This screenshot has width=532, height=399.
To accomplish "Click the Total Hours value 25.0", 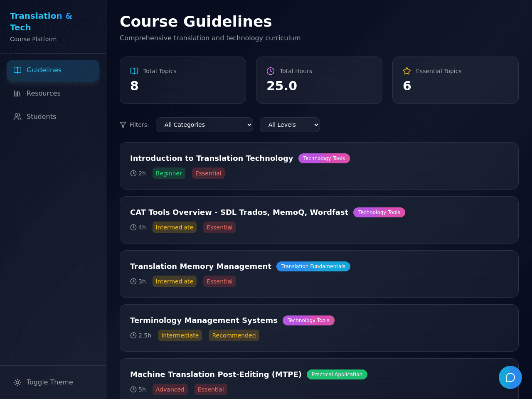I will click(282, 86).
